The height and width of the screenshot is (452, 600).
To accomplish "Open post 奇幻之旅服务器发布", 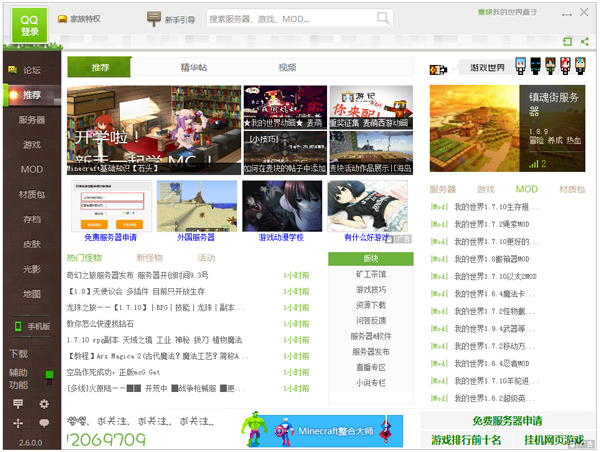I will click(x=137, y=275).
